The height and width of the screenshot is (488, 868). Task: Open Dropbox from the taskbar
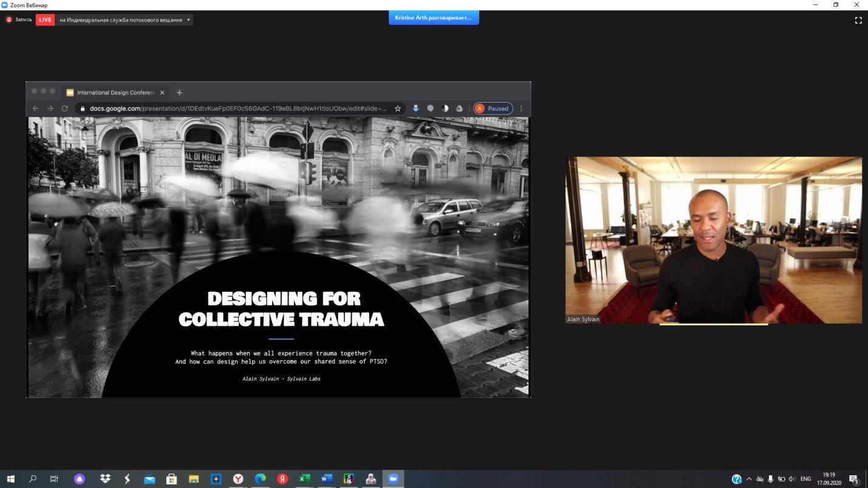point(104,479)
